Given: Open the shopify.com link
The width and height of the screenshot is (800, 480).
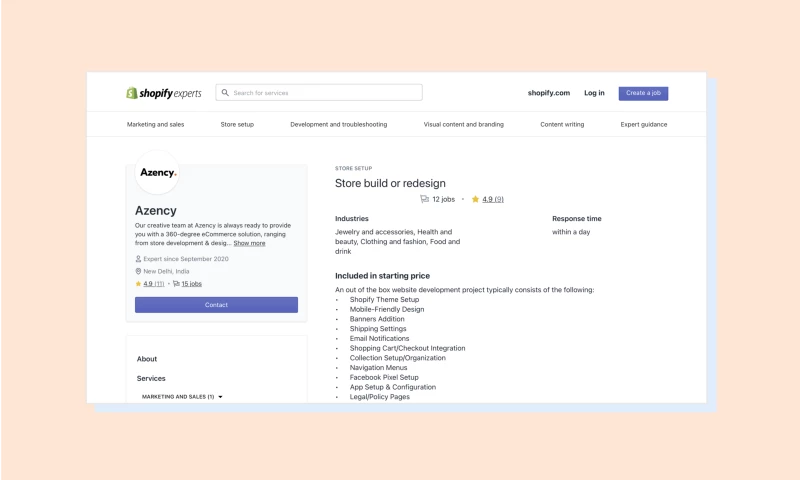Looking at the screenshot, I should point(548,93).
